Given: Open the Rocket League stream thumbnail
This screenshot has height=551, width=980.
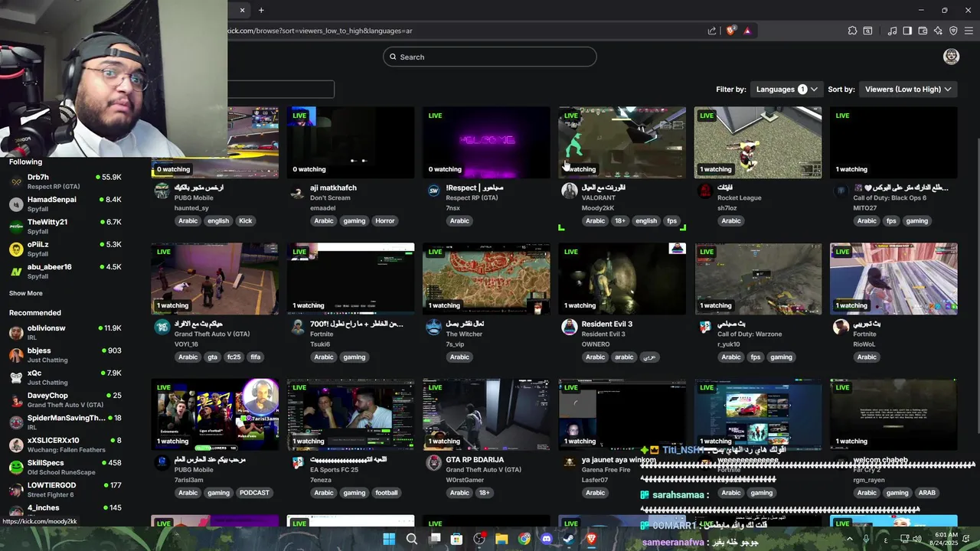Looking at the screenshot, I should (758, 142).
